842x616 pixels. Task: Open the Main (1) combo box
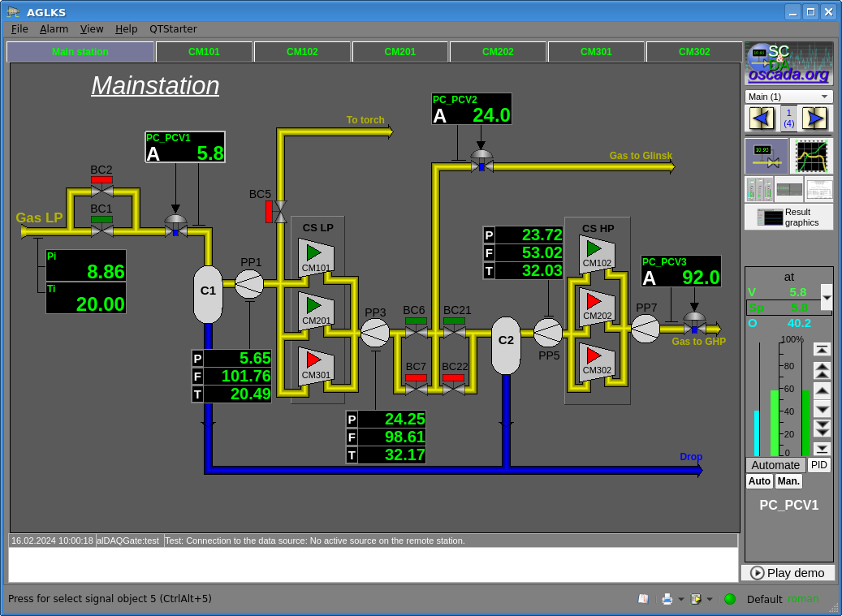788,97
